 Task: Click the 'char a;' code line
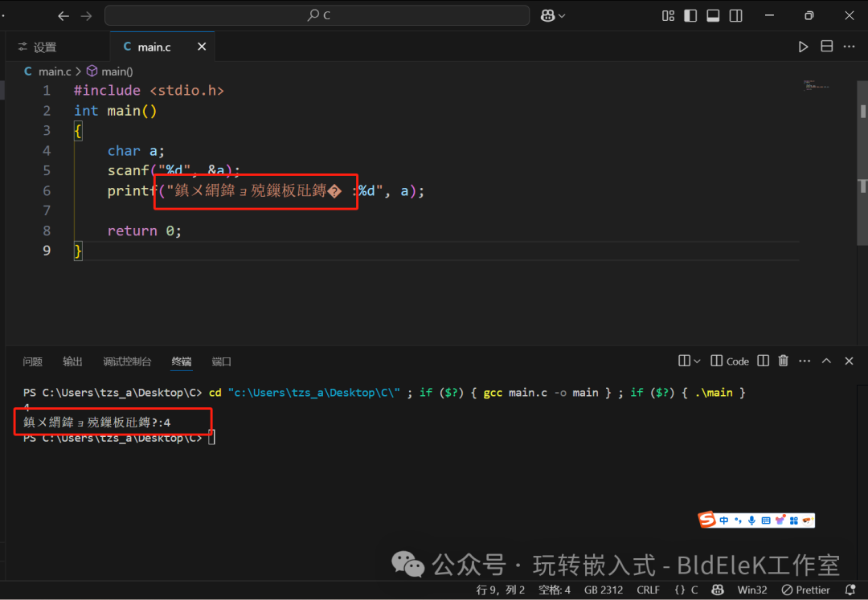click(x=136, y=151)
